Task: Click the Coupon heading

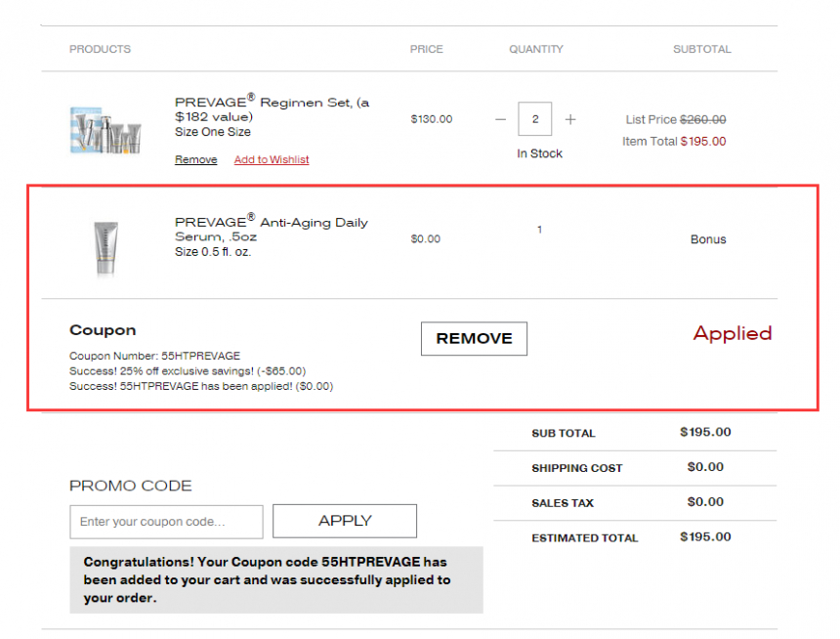Action: point(103,330)
